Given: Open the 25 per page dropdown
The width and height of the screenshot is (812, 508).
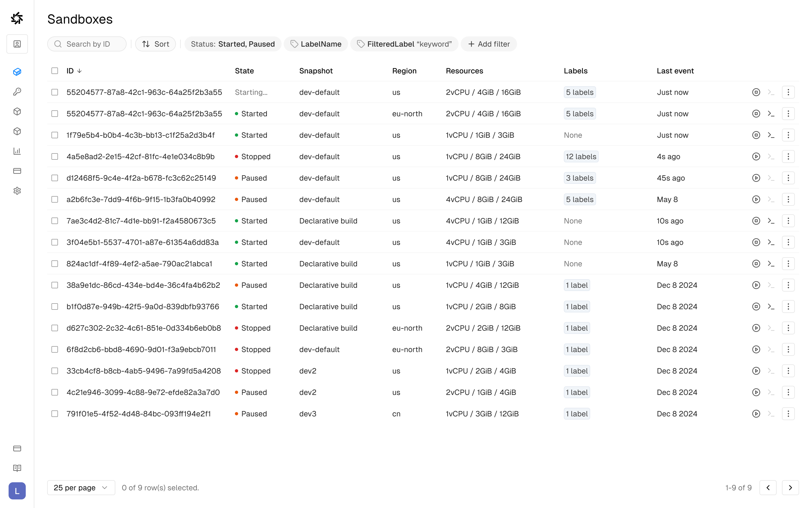Looking at the screenshot, I should 81,488.
